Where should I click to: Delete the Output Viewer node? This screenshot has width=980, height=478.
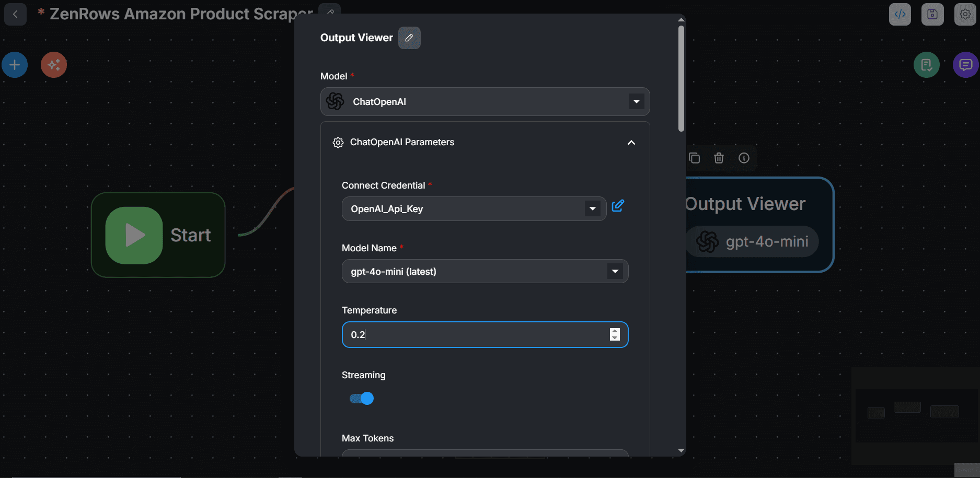(x=719, y=158)
